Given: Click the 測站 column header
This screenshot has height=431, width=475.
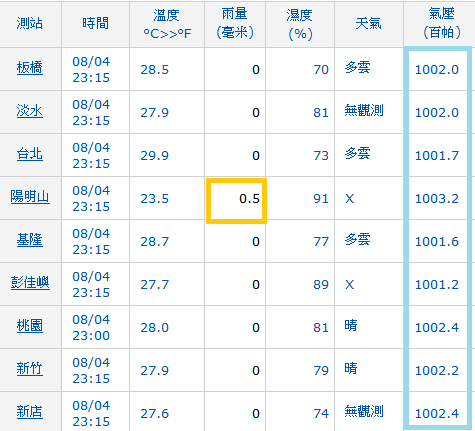Looking at the screenshot, I should point(30,23).
